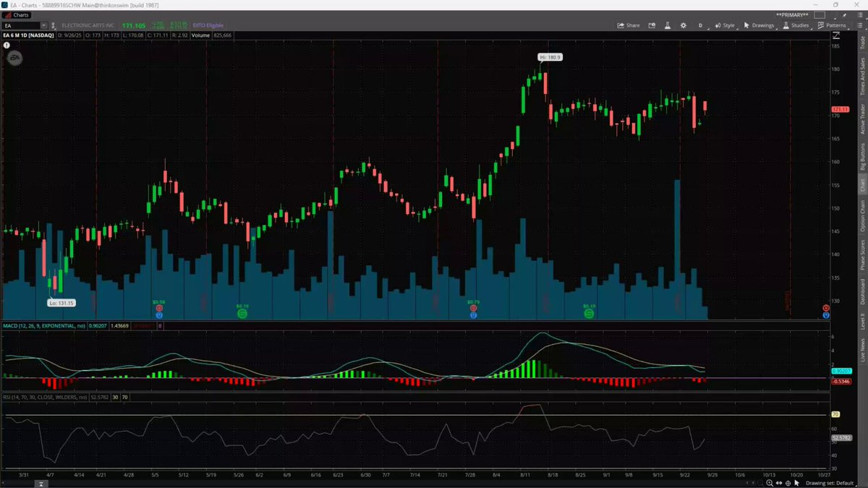
Task: Open the Big Buttons side tab
Action: tap(861, 156)
